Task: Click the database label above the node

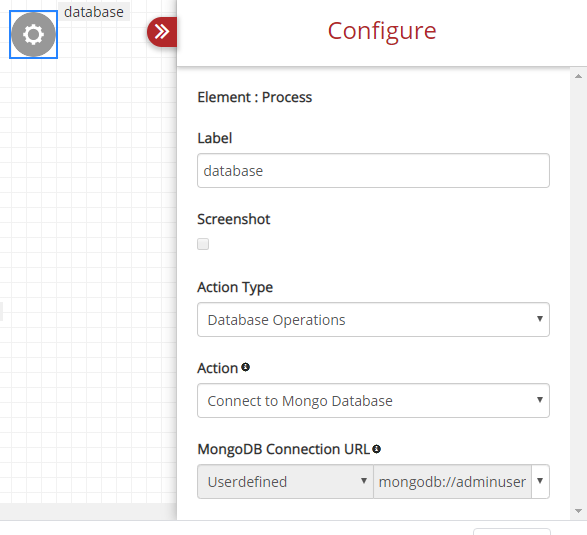Action: coord(94,12)
